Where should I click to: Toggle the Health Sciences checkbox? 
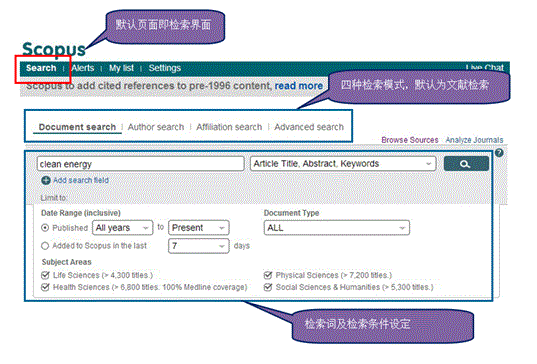click(x=45, y=287)
